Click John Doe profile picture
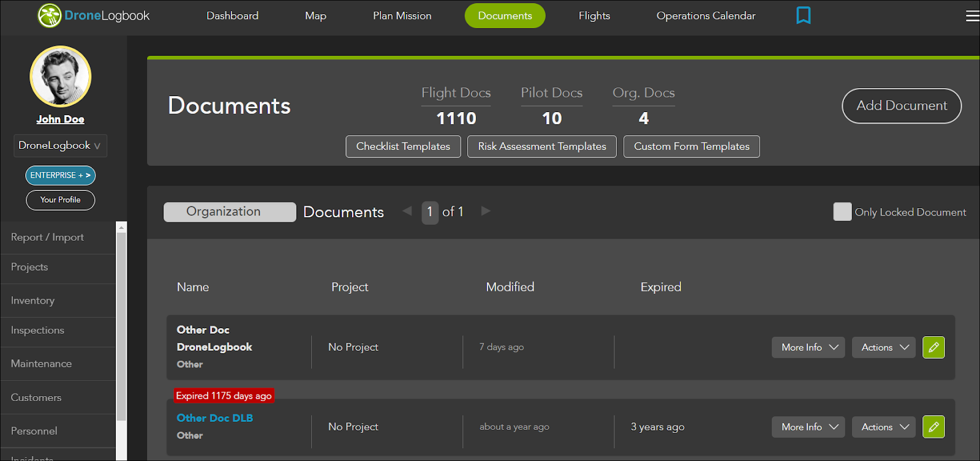Screen dimensions: 980x461 tap(61, 77)
